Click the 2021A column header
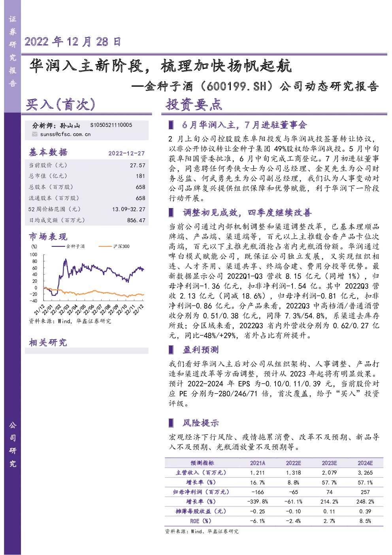The image size is (392, 555). [x=258, y=463]
